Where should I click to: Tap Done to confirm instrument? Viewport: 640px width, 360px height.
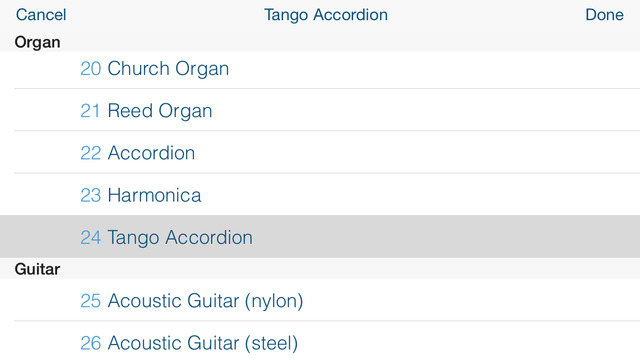(x=604, y=15)
